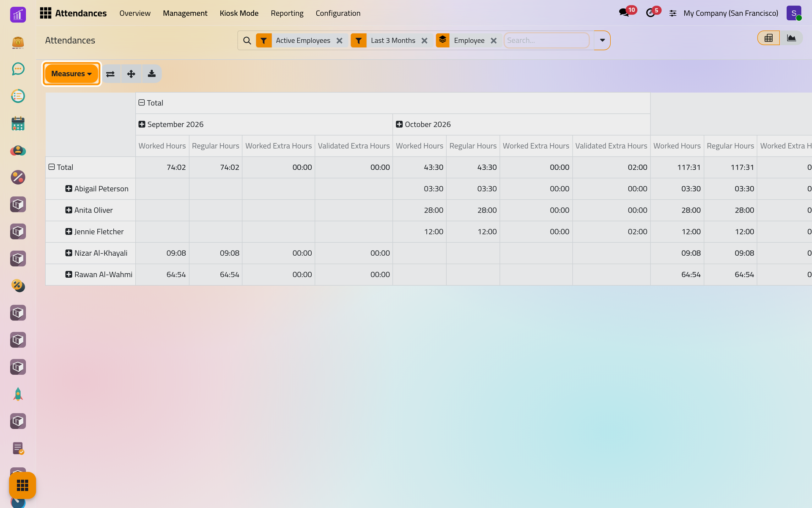812x508 pixels.
Task: Expand the Anita Oliver row
Action: coord(69,210)
